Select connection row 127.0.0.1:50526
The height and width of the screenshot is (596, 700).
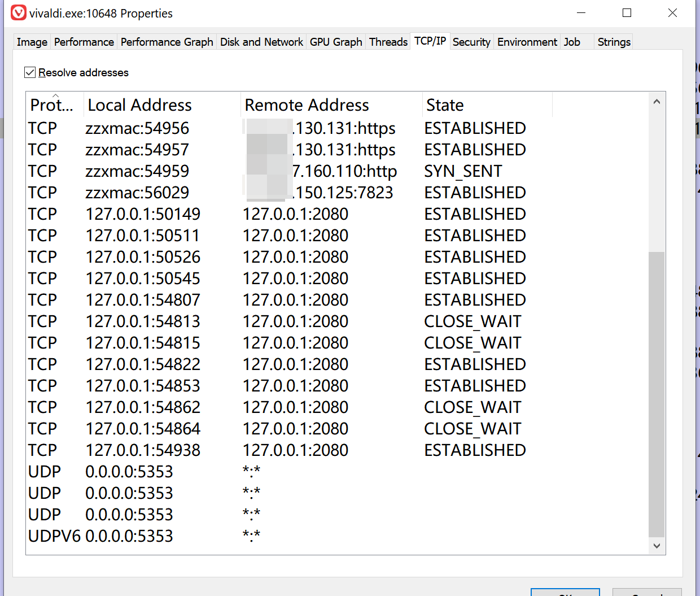pos(338,257)
